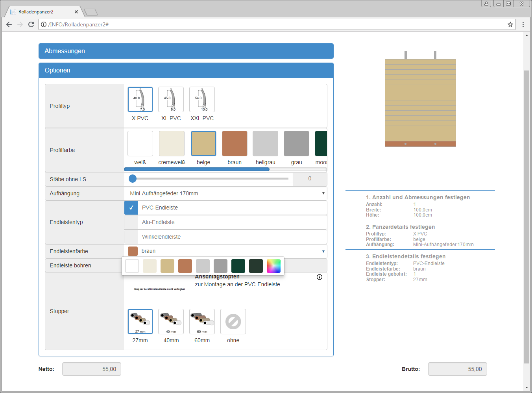
Task: Bookmark page with the star icon
Action: point(510,24)
